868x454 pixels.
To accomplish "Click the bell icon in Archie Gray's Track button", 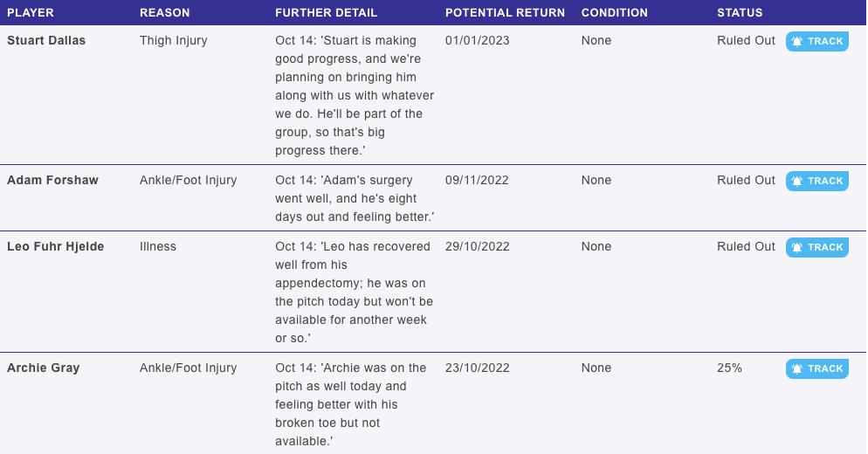I will click(x=796, y=368).
